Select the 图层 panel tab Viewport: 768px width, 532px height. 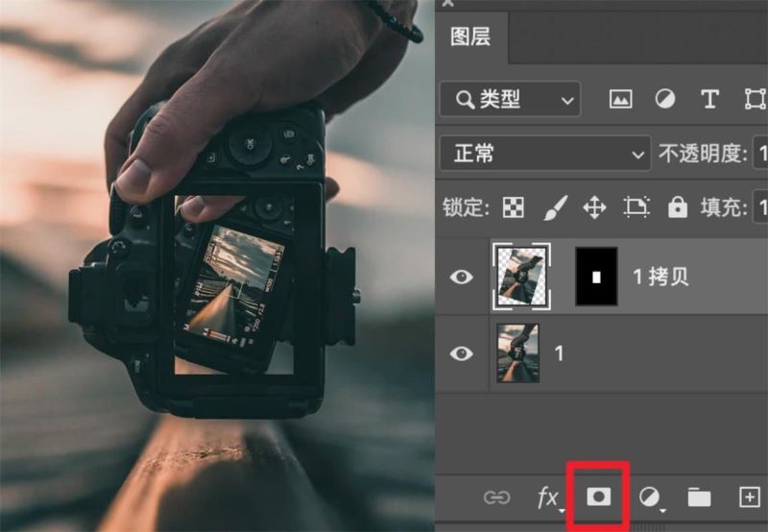pyautogui.click(x=470, y=37)
